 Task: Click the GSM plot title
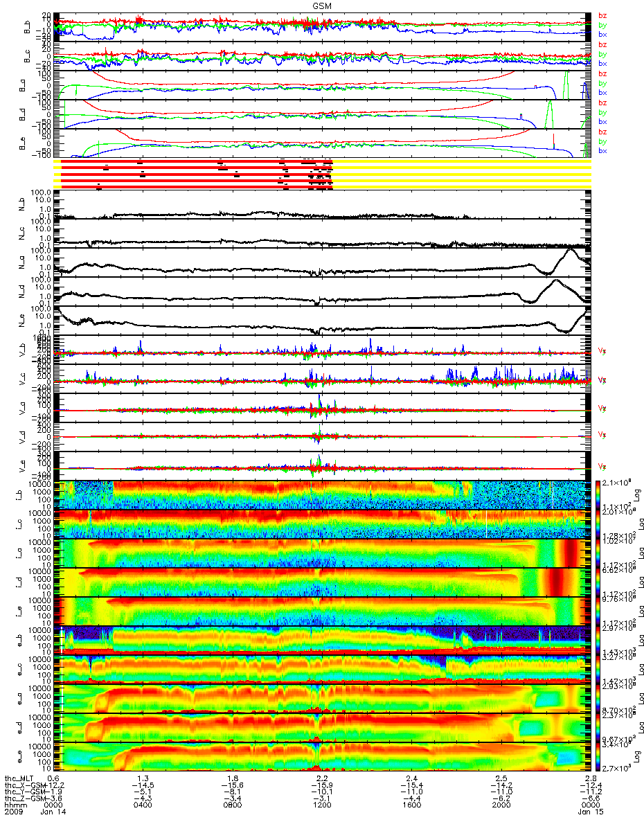(321, 6)
